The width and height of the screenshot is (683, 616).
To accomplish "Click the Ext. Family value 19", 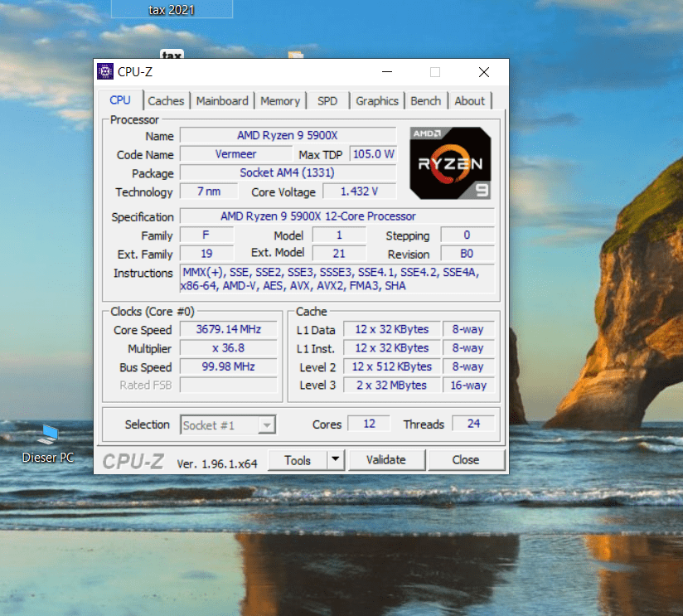I will pos(206,254).
